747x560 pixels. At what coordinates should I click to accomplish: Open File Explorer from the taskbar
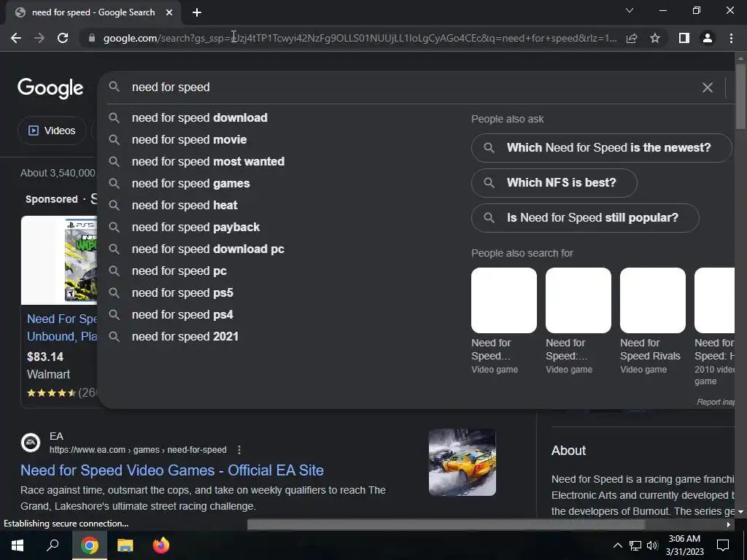[125, 545]
